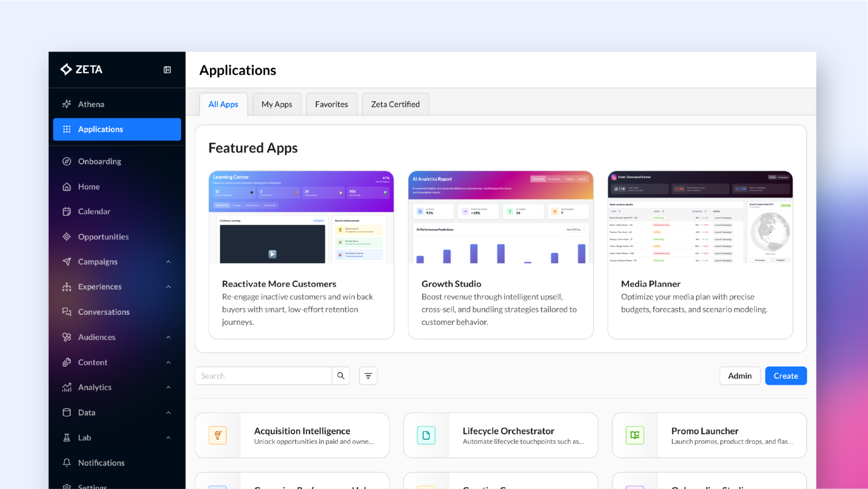The image size is (868, 489).
Task: Collapse the Campaigns section
Action: (x=168, y=261)
